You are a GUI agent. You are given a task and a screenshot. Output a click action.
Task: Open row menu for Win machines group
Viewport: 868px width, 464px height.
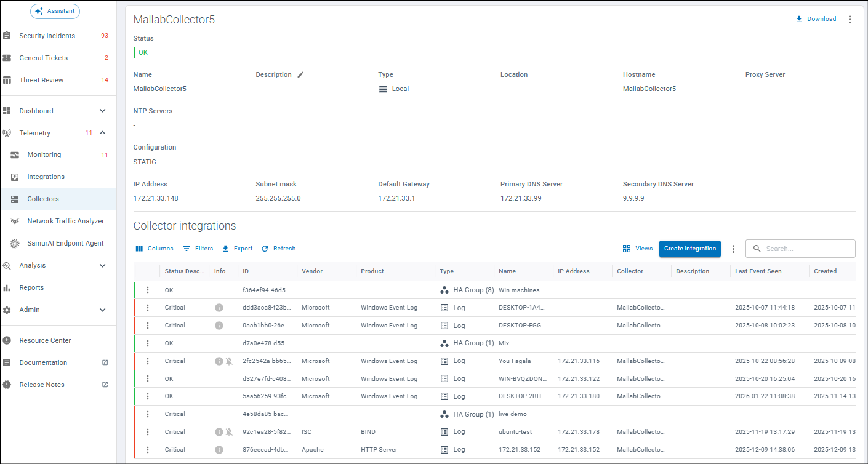[x=148, y=290]
